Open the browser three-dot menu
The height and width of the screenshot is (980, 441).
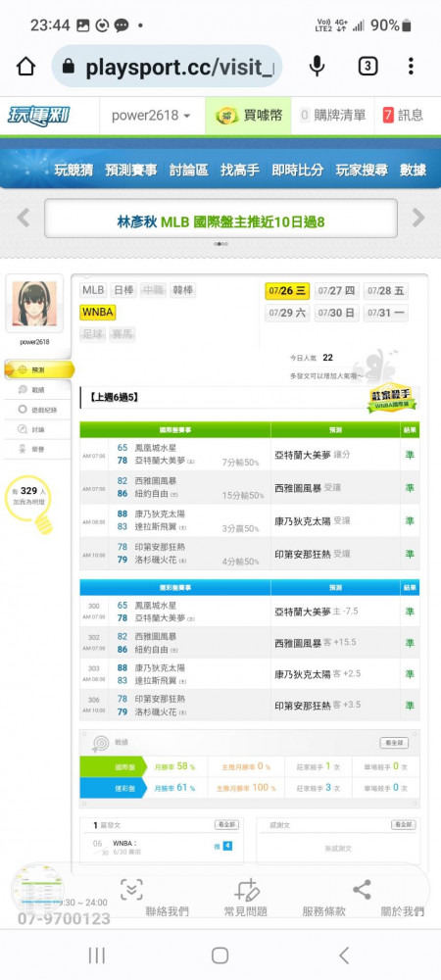pyautogui.click(x=411, y=67)
